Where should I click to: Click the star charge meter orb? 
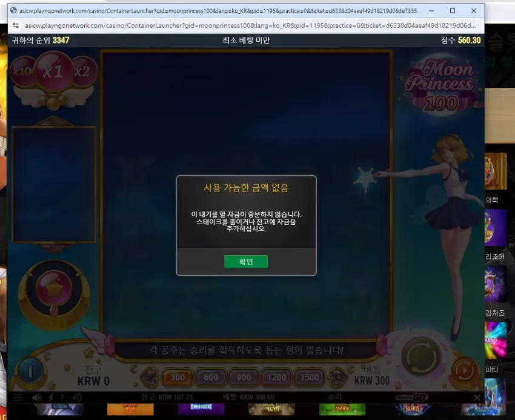53,288
